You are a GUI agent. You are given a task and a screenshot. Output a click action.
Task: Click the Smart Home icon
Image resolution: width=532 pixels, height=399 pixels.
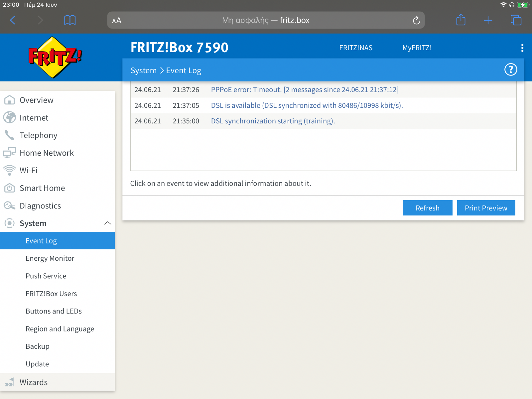(x=9, y=188)
